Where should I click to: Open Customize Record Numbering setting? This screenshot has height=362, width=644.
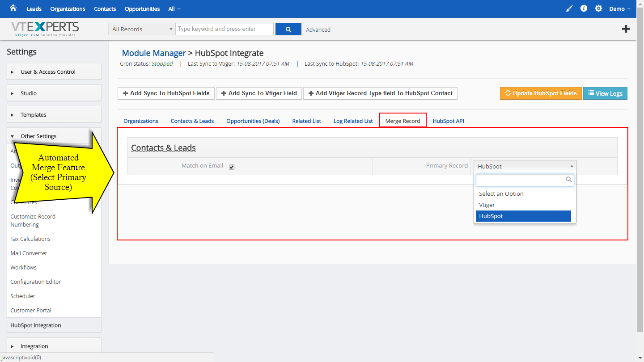coord(33,220)
